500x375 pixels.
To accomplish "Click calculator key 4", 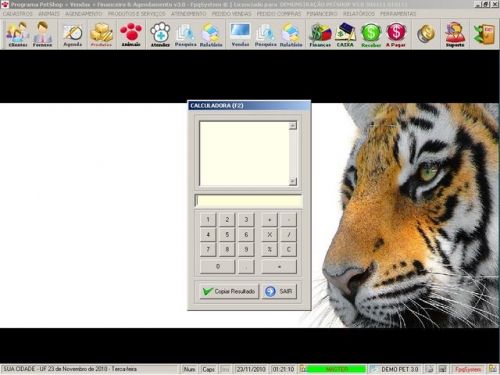I will pos(208,235).
